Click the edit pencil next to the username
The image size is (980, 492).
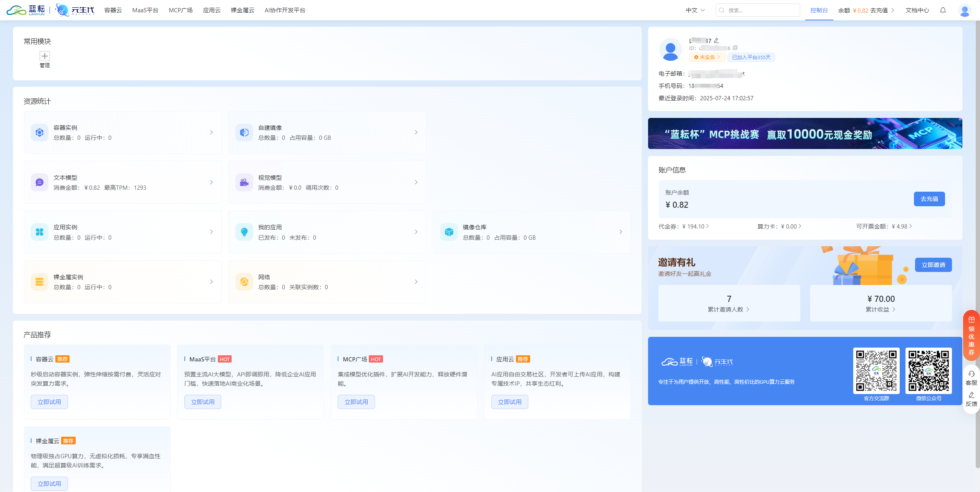(x=716, y=41)
